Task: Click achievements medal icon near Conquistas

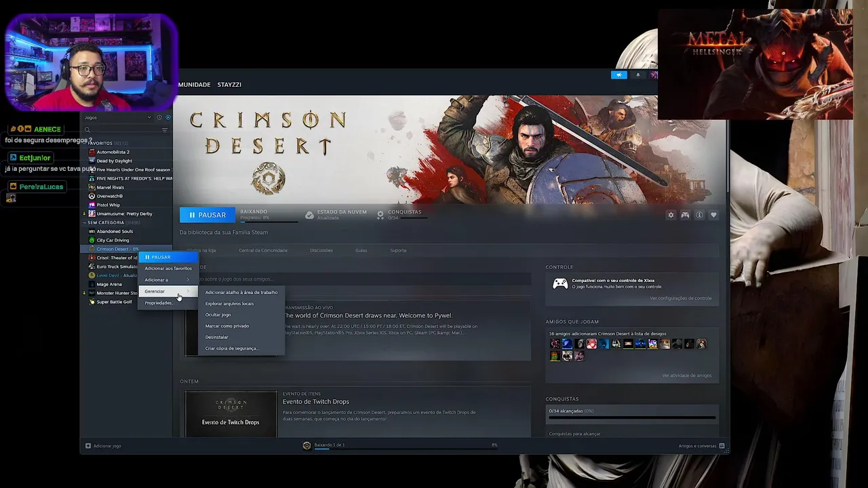Action: coord(380,215)
